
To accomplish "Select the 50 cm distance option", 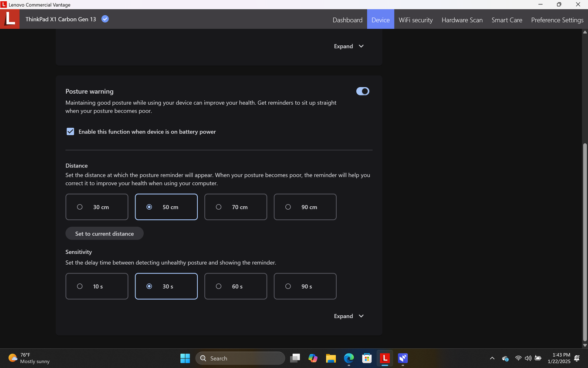I will click(x=166, y=207).
